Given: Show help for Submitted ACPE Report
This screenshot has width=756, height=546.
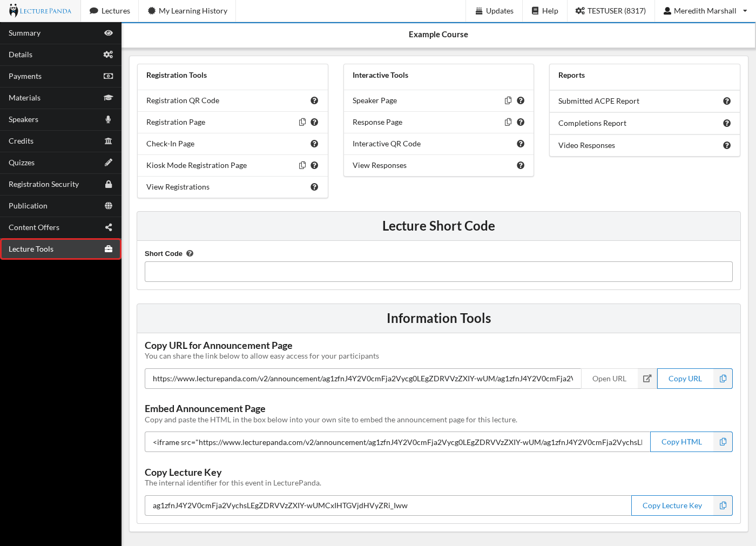Looking at the screenshot, I should click(x=727, y=101).
